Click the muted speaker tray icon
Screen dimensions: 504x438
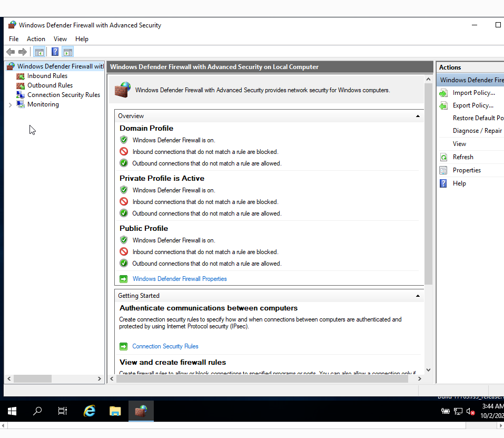click(471, 411)
